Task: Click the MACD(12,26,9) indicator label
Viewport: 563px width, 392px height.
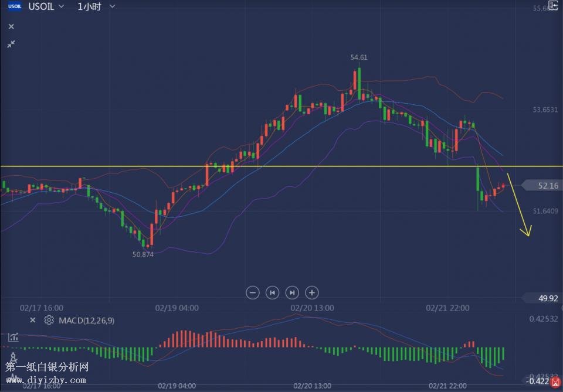Action: click(87, 321)
